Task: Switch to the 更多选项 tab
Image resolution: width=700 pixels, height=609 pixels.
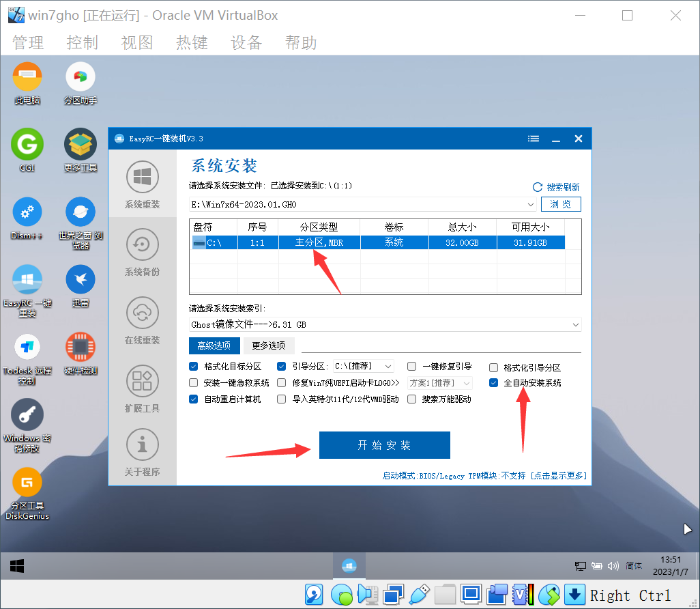Action: click(268, 345)
